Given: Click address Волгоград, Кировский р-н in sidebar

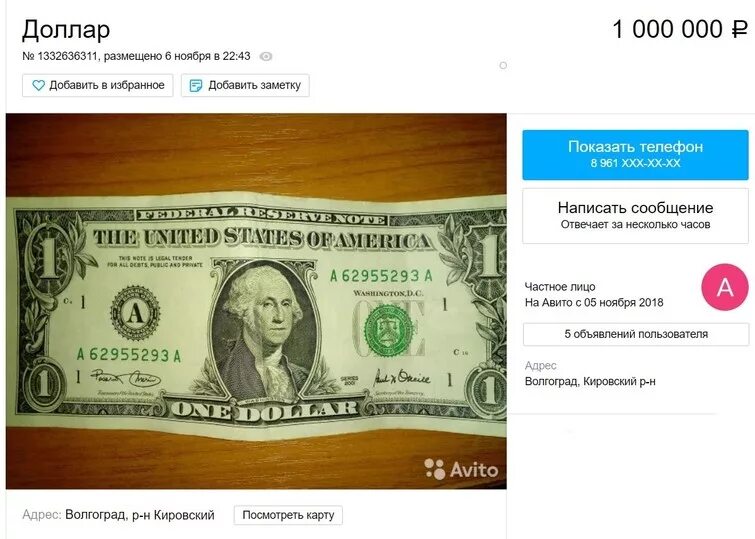Looking at the screenshot, I should [x=590, y=381].
